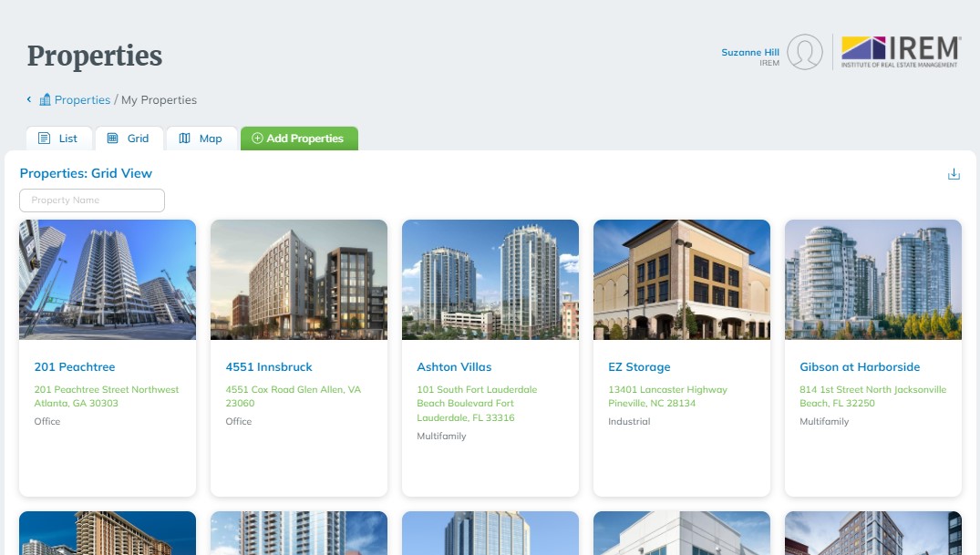Click the List tab document icon
This screenshot has height=555, width=980.
point(44,139)
